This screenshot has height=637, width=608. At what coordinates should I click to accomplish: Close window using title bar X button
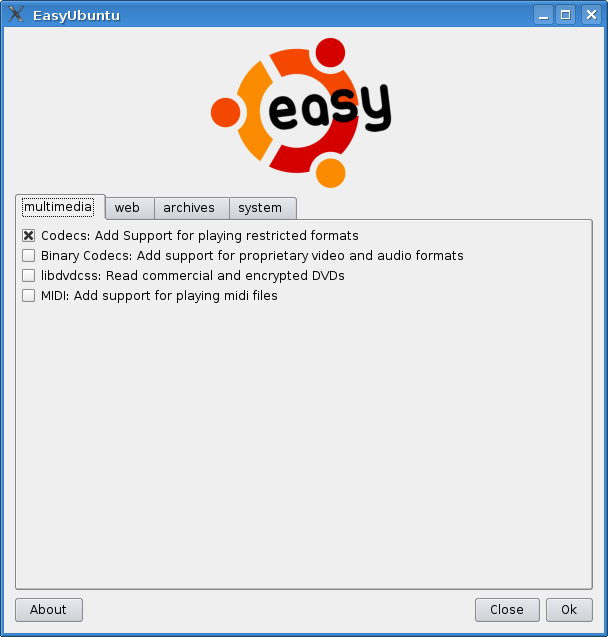591,15
